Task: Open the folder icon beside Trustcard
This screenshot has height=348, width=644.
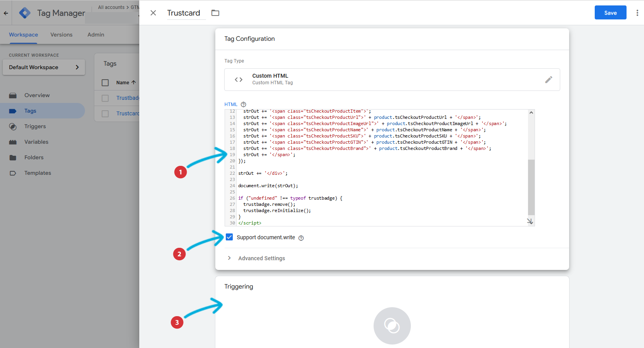Action: click(x=215, y=13)
